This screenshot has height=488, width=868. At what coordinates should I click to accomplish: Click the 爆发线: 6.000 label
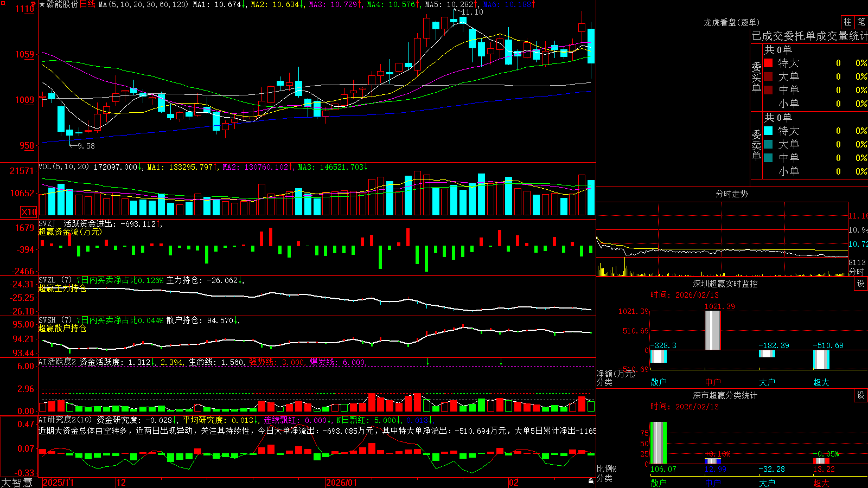pyautogui.click(x=339, y=362)
